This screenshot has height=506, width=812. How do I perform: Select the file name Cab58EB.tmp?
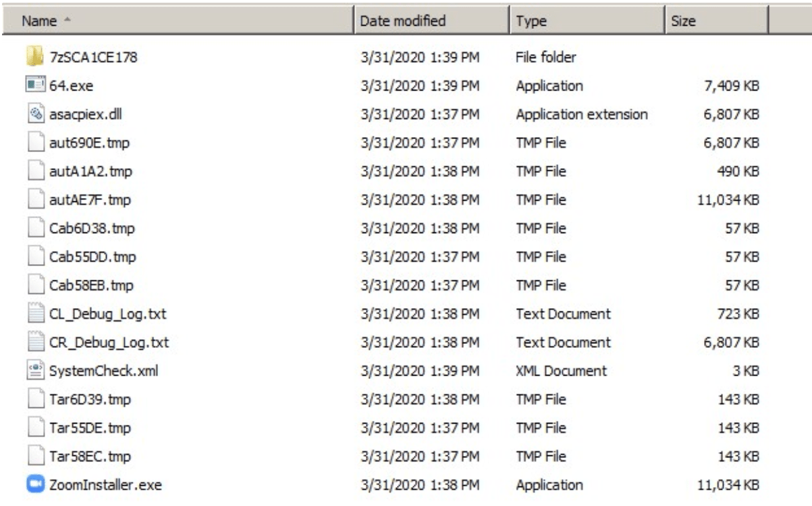point(91,286)
